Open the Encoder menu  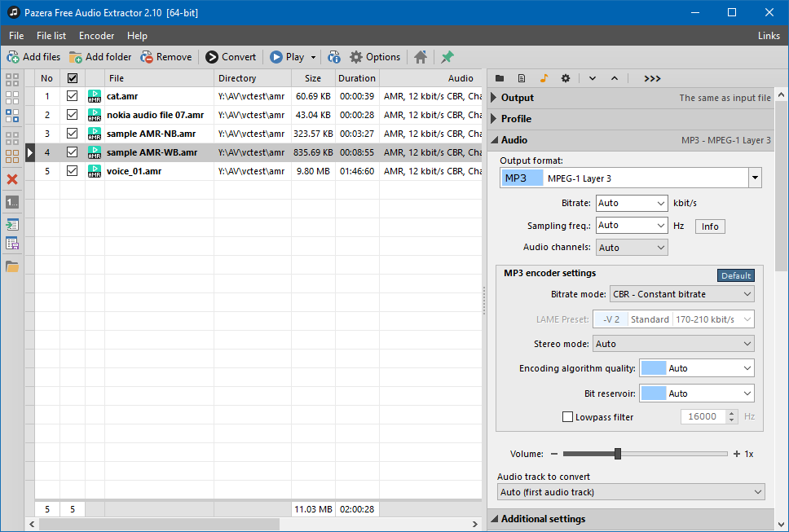97,36
